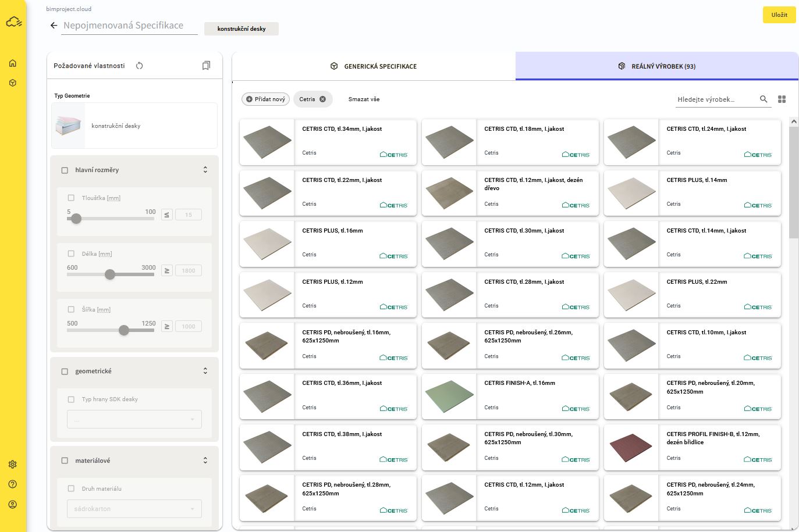Click Přidat nový filter button
The image size is (799, 532).
coord(265,99)
